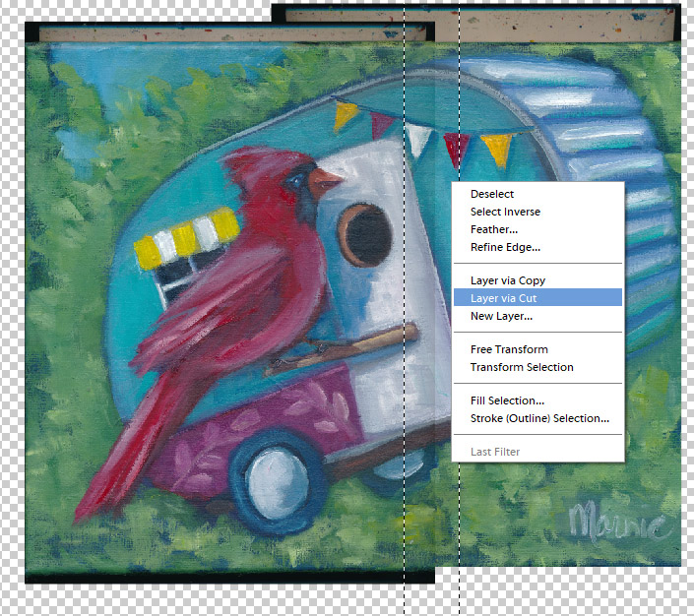Choose the highlighted Layer via Cut
694x616 pixels.
coord(503,298)
